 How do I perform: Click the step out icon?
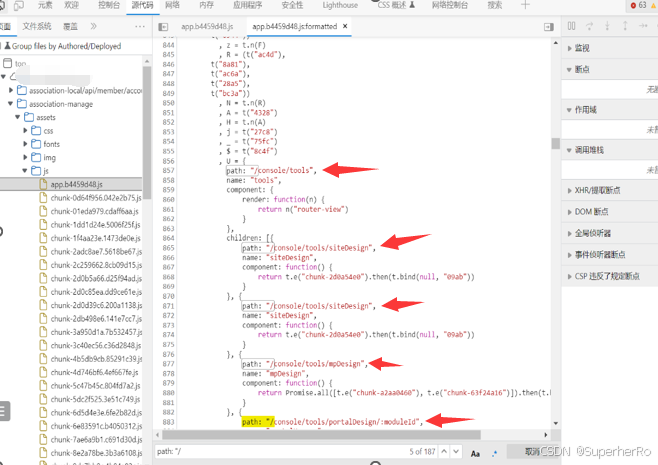click(x=625, y=26)
